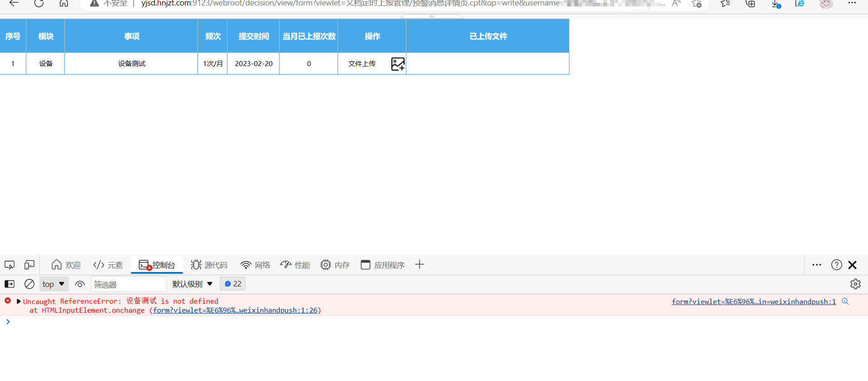Open the browser profile avatar

point(826,3)
